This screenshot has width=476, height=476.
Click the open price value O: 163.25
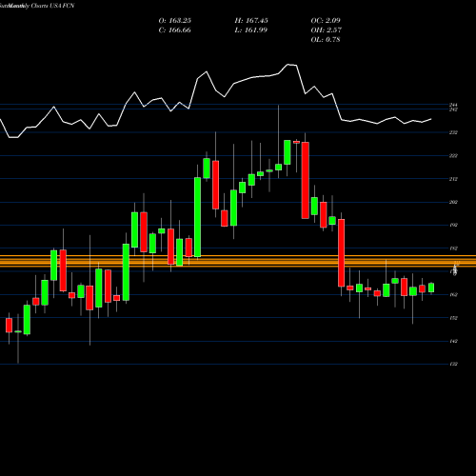tap(175, 21)
